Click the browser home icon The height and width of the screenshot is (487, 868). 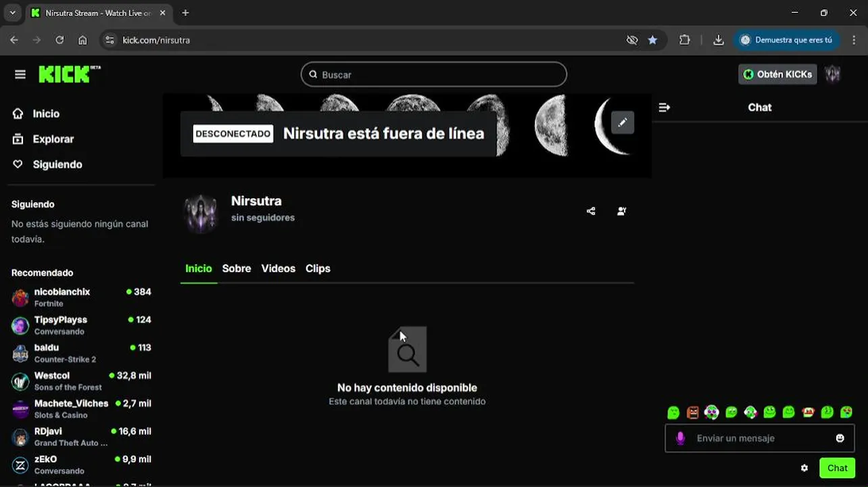[82, 40]
